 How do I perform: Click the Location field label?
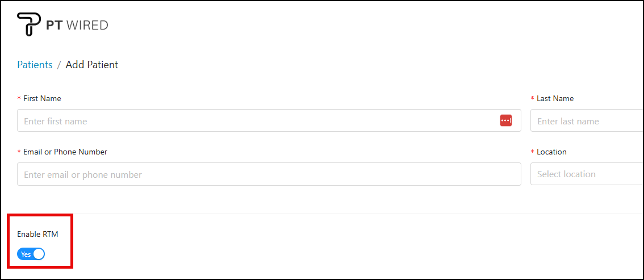point(551,152)
